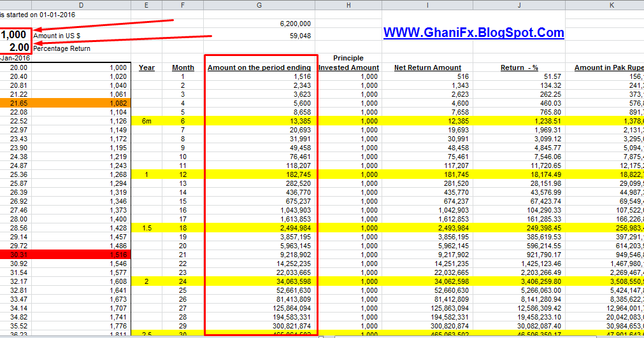
Task: Click the 1,000 Amount in US $ cell
Action: click(16, 35)
